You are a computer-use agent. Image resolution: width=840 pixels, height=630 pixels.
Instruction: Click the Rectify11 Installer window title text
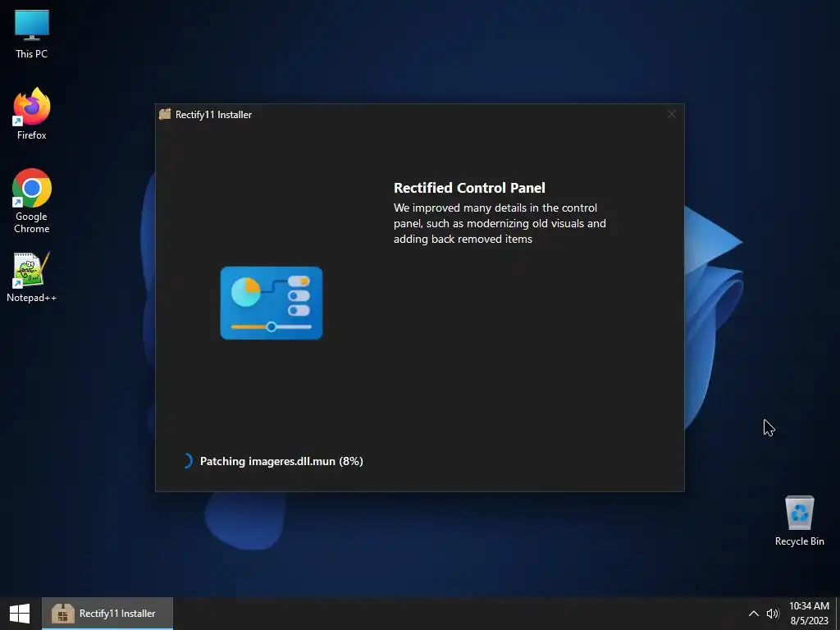[x=213, y=115]
